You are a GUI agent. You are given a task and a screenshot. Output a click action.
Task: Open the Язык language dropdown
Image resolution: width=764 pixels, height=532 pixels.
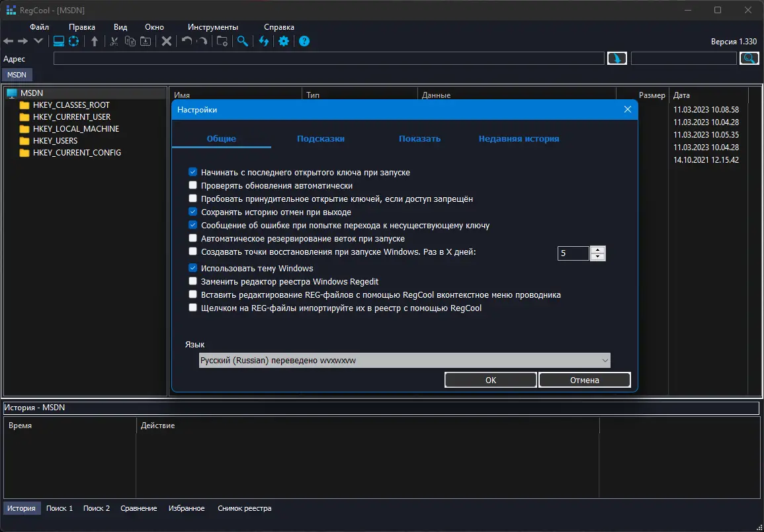[x=404, y=360]
